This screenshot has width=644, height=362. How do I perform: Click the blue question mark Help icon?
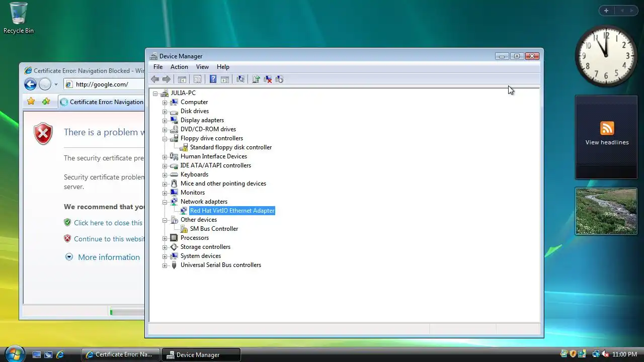tap(213, 79)
